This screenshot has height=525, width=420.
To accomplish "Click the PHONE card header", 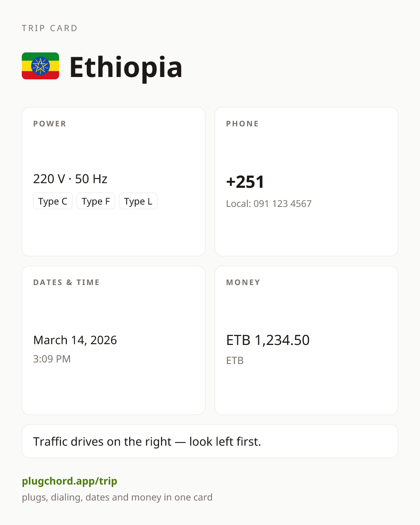I will coord(243,124).
